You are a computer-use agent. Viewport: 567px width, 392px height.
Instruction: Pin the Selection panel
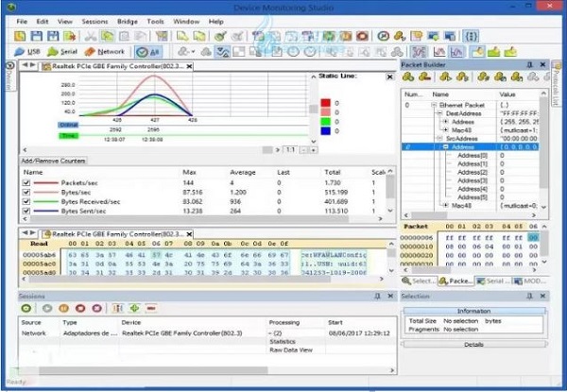tap(530, 296)
